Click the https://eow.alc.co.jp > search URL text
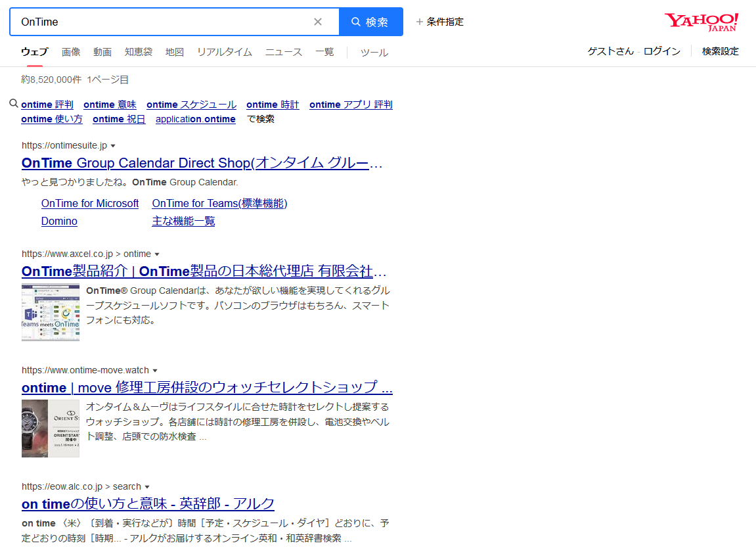The width and height of the screenshot is (756, 558). click(81, 486)
